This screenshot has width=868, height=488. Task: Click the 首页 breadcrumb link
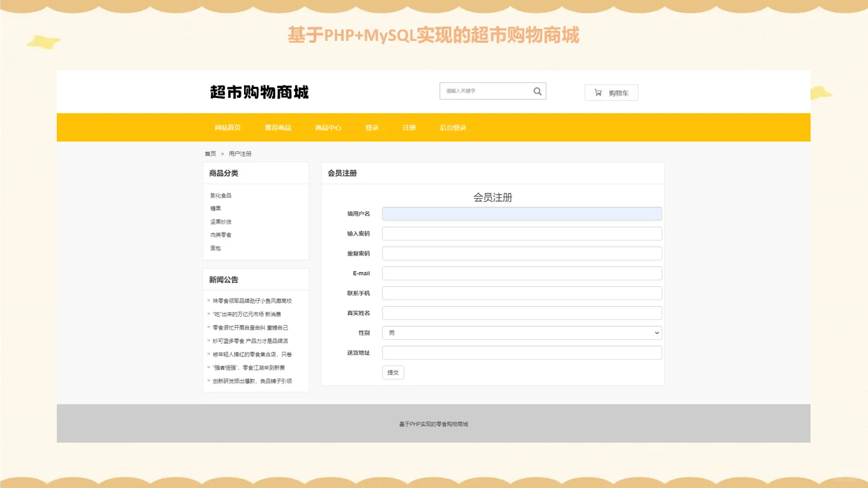(209, 153)
